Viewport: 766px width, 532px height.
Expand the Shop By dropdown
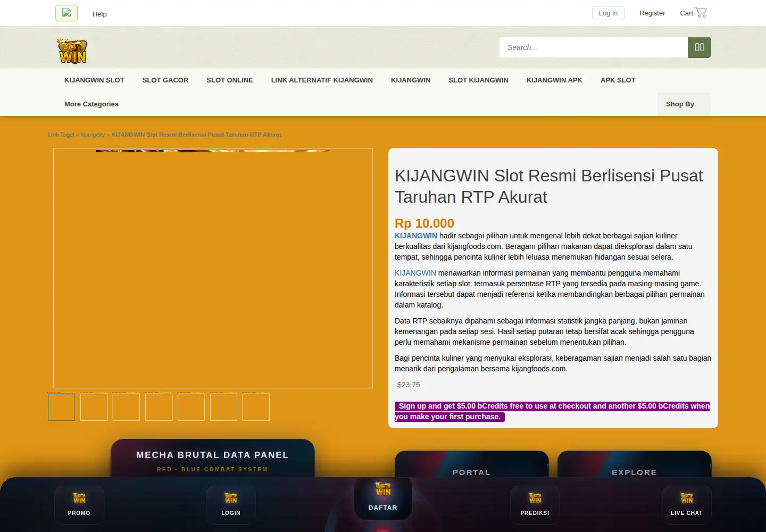(684, 104)
